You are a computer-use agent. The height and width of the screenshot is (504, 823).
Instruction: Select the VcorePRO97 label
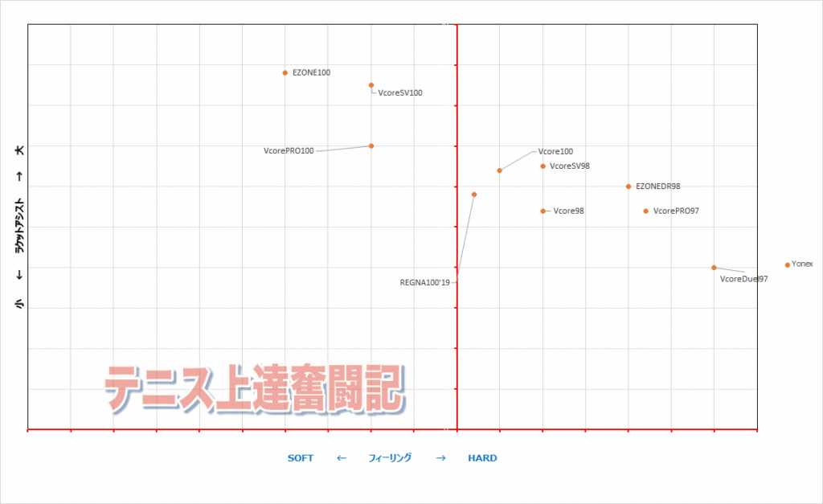pyautogui.click(x=676, y=211)
